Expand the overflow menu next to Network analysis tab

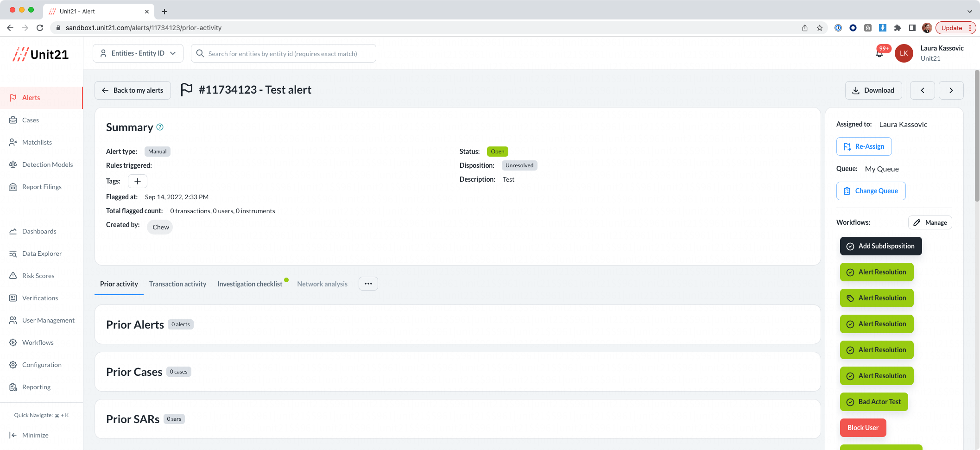tap(368, 283)
